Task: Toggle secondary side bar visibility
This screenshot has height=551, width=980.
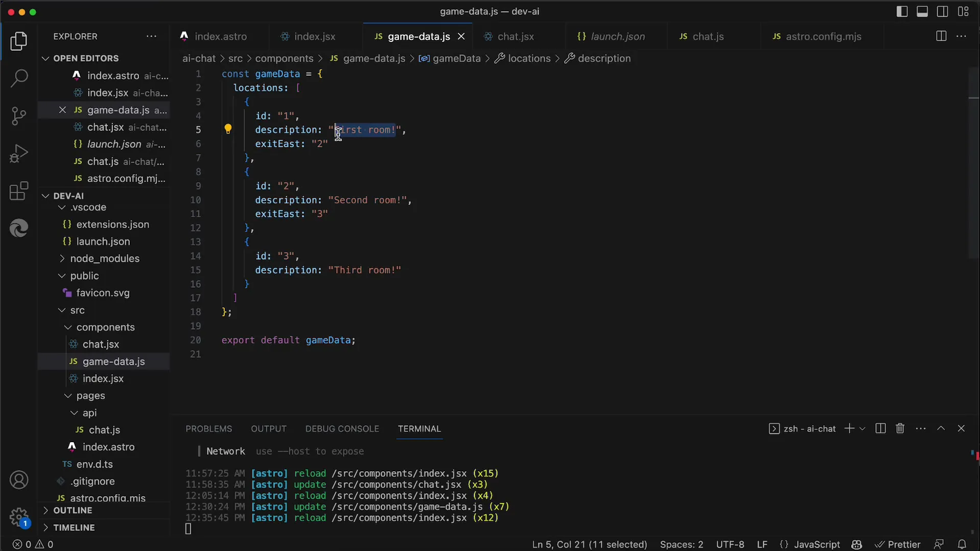Action: tap(943, 11)
